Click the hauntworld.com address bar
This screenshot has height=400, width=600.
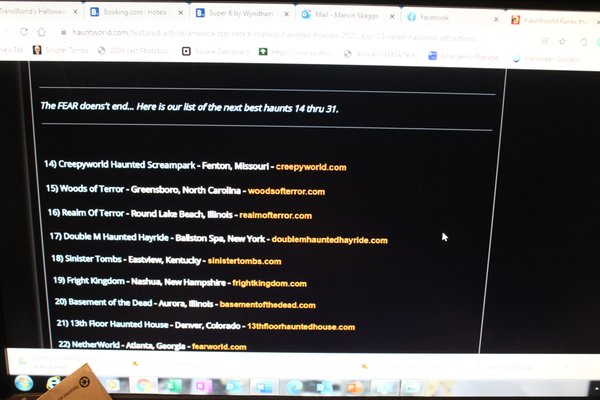click(x=274, y=35)
